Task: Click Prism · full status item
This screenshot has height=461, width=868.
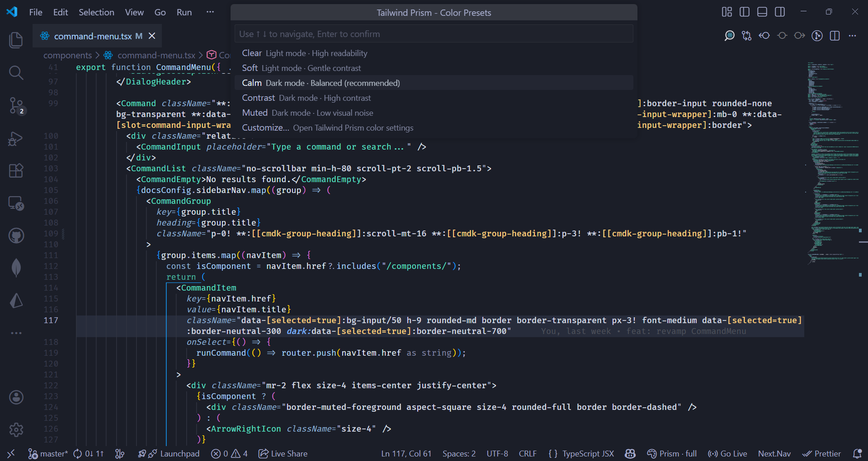Action: point(672,453)
